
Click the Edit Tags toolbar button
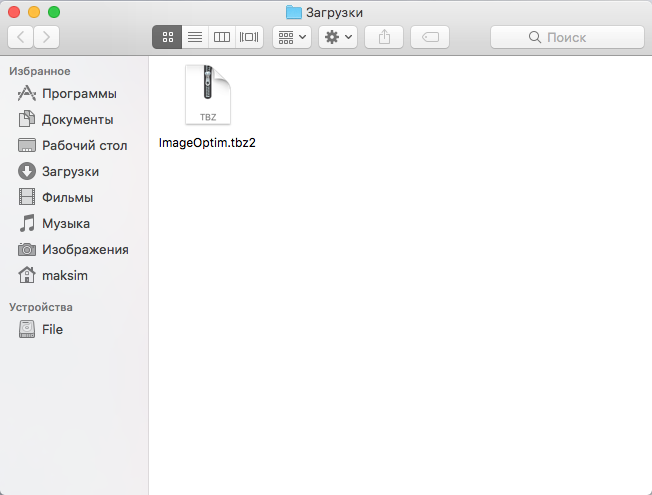[430, 37]
